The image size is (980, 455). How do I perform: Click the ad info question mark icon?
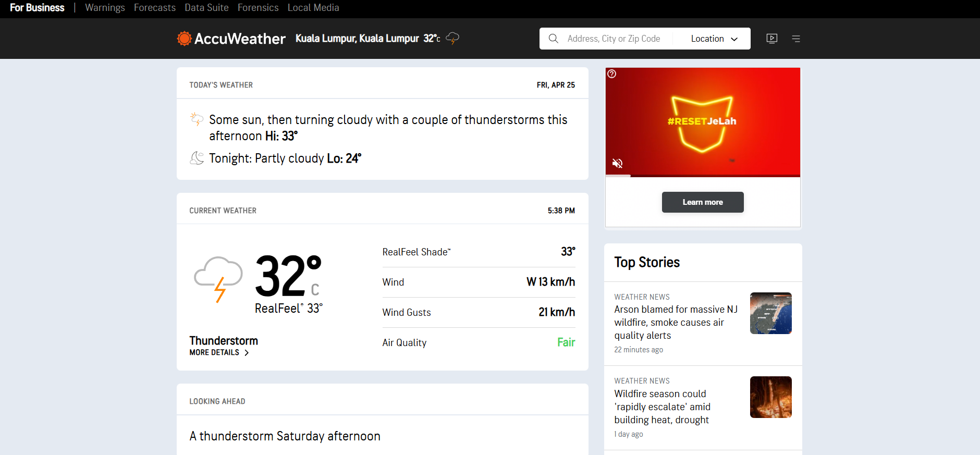pos(612,74)
